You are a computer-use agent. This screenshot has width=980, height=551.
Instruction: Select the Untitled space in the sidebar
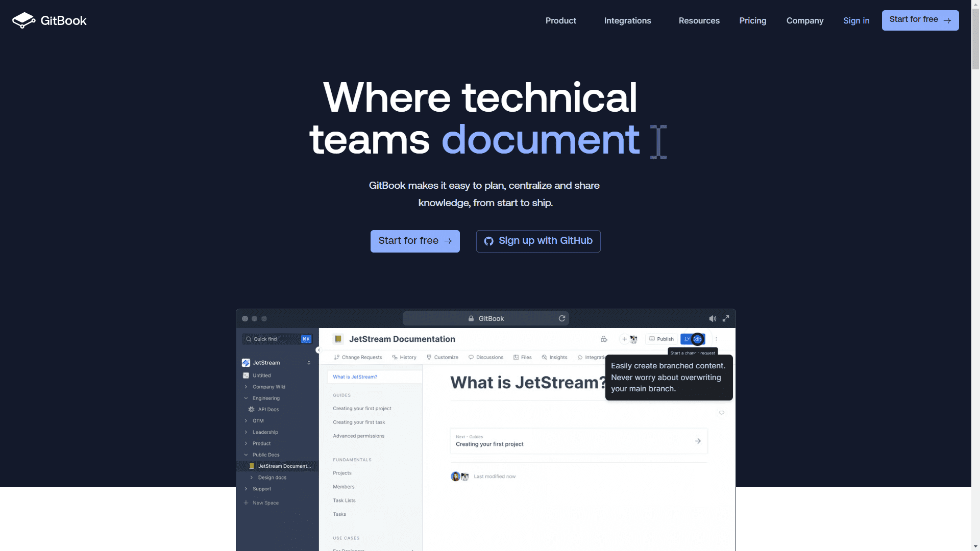coord(261,375)
